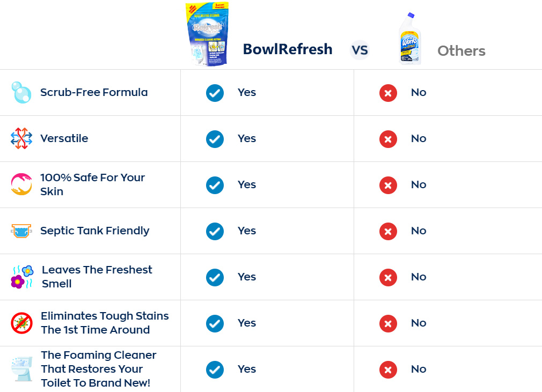Click the no-germ icon for Tough Stains
The height and width of the screenshot is (392, 542).
21,323
